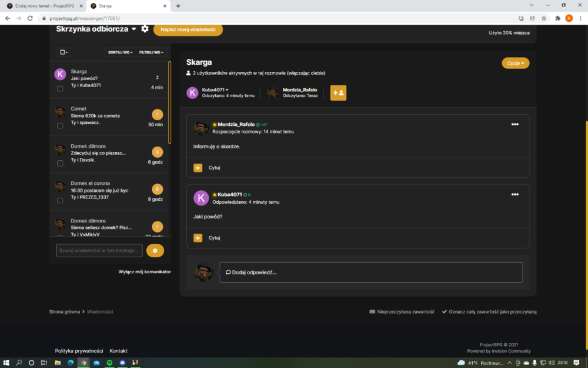Open messenger settings gear beside Skrzynka odbiorcza
588x368 pixels.
coord(145,29)
